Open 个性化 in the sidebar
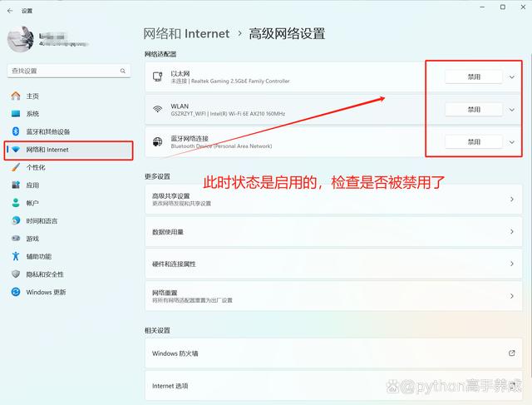This screenshot has height=405, width=532. pos(69,167)
